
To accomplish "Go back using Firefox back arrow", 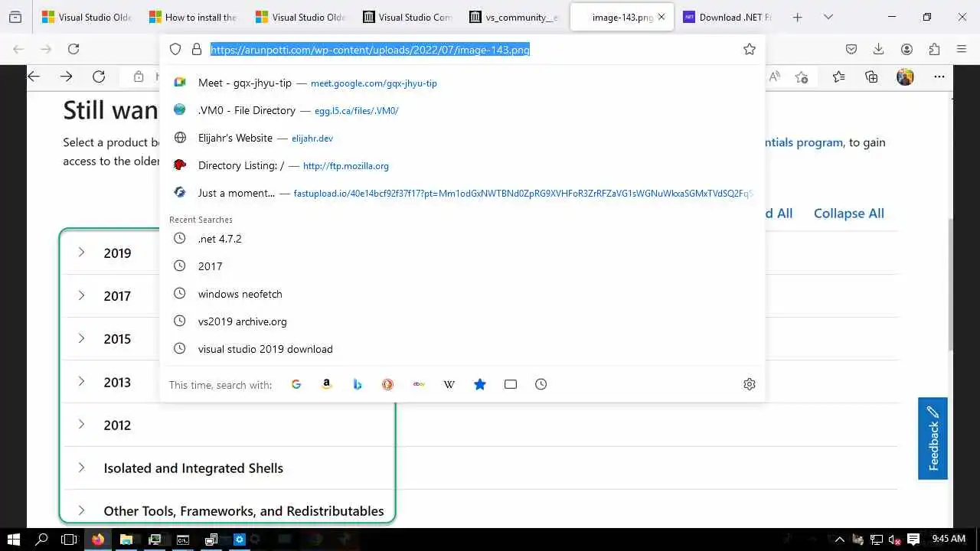I will tap(18, 49).
